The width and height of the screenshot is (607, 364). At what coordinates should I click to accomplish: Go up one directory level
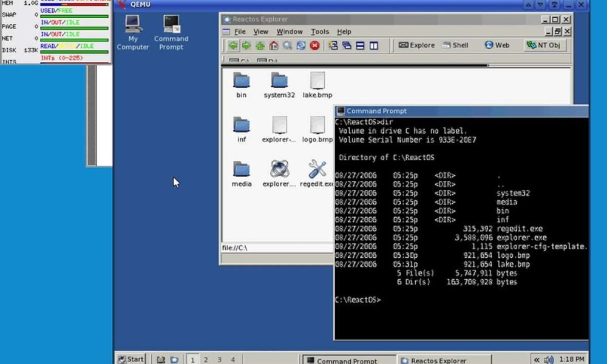coord(259,45)
